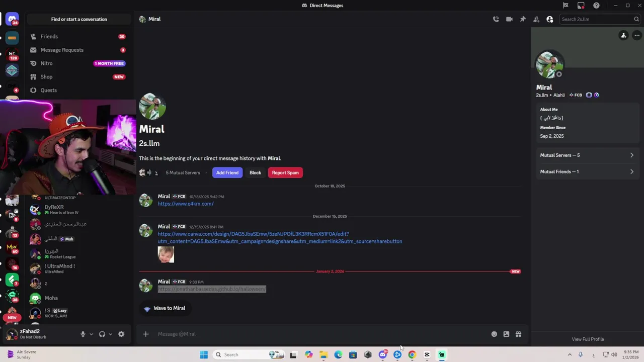Click the add-friend icon on profile banner
The image size is (644, 362).
click(x=623, y=35)
